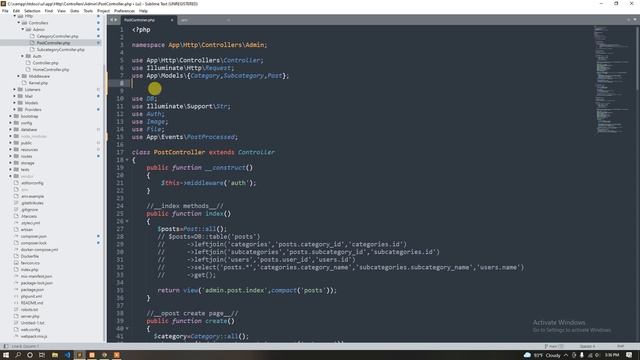Screen dimensions: 640x360
Task: Collapse the Controllers folder in the sidebar
Action: (18, 23)
